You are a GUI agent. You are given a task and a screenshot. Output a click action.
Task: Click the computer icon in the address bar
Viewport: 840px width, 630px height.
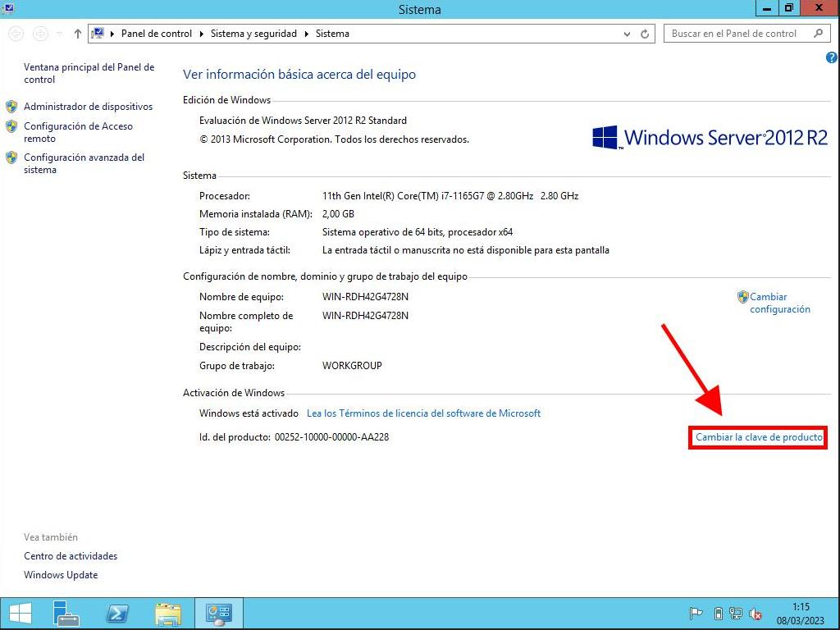(x=98, y=33)
